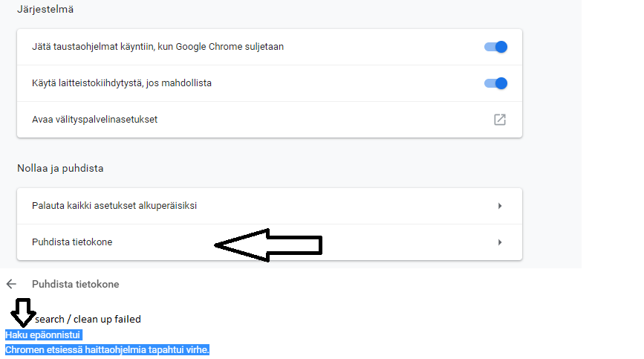Viewport: 644px width, 359px height.
Task: Expand the Palauta kaikki asetukset alkuperäisiksi chevron
Action: (x=500, y=206)
